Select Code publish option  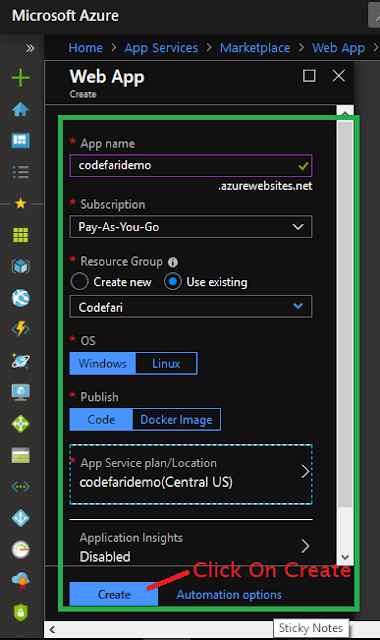[101, 420]
